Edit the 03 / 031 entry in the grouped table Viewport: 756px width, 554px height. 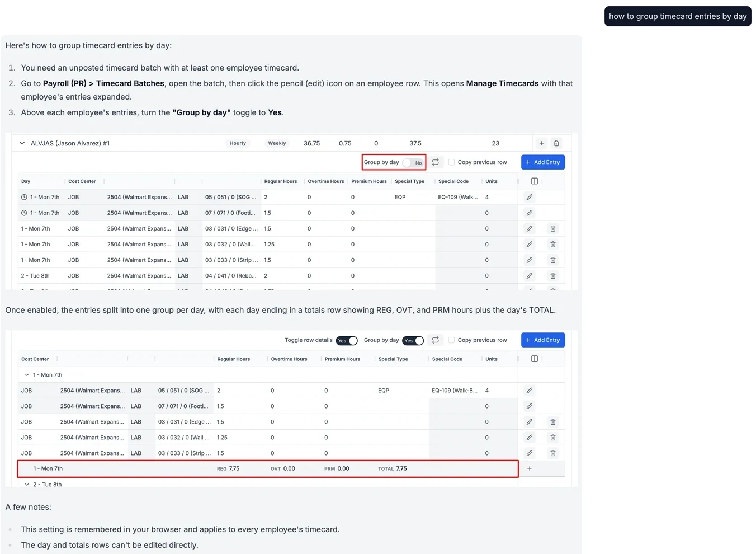[530, 422]
